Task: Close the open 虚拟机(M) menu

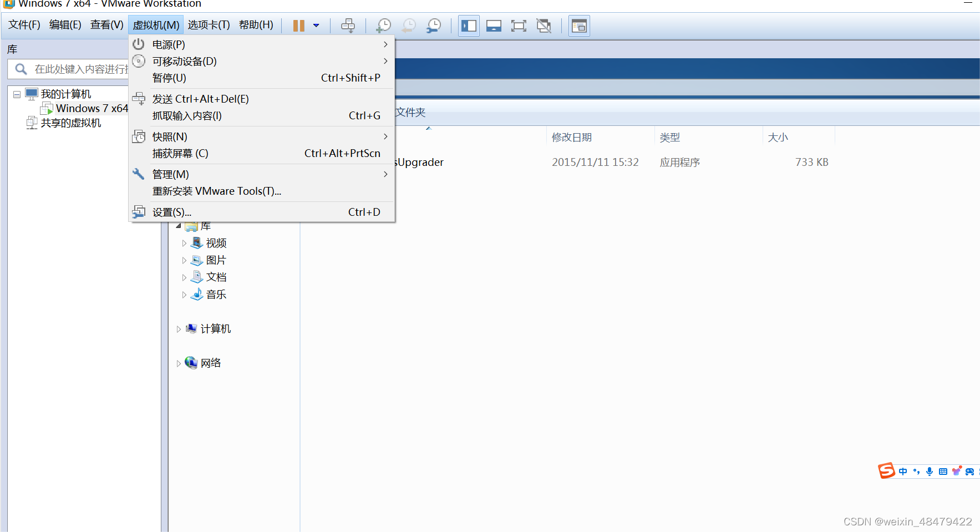Action: click(x=156, y=25)
